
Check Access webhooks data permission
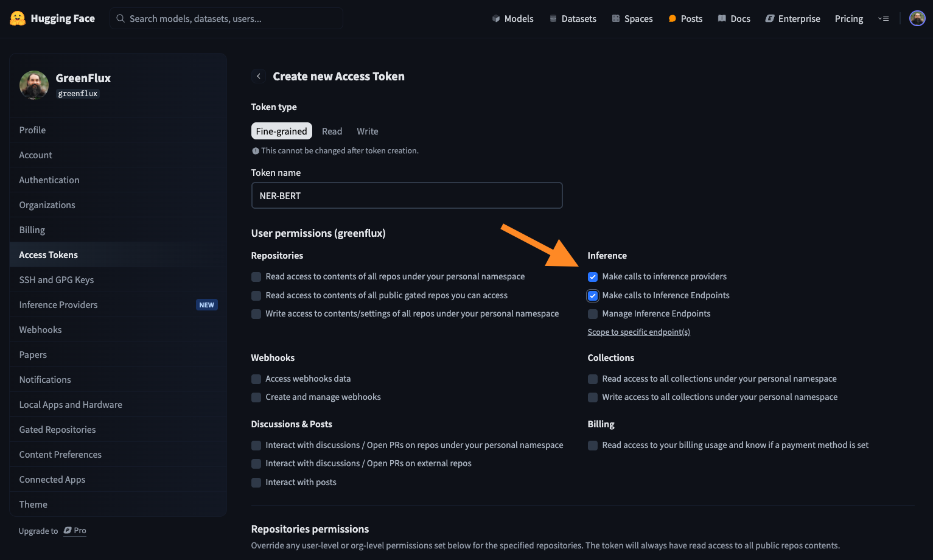click(x=256, y=379)
